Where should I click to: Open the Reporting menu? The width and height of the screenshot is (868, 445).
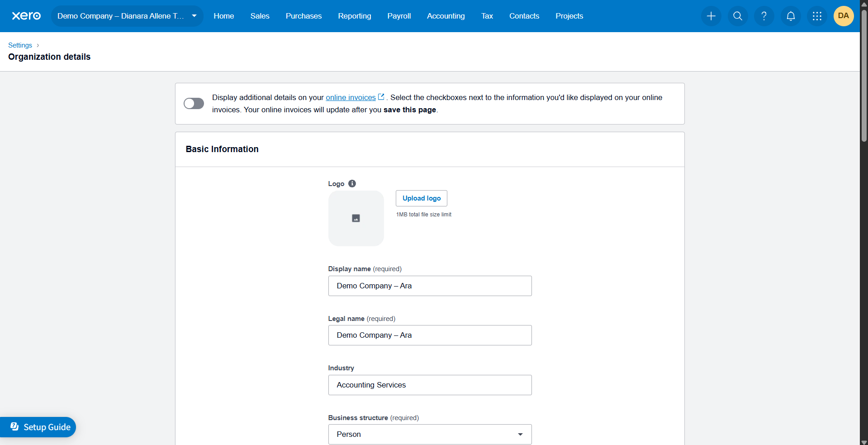tap(355, 16)
